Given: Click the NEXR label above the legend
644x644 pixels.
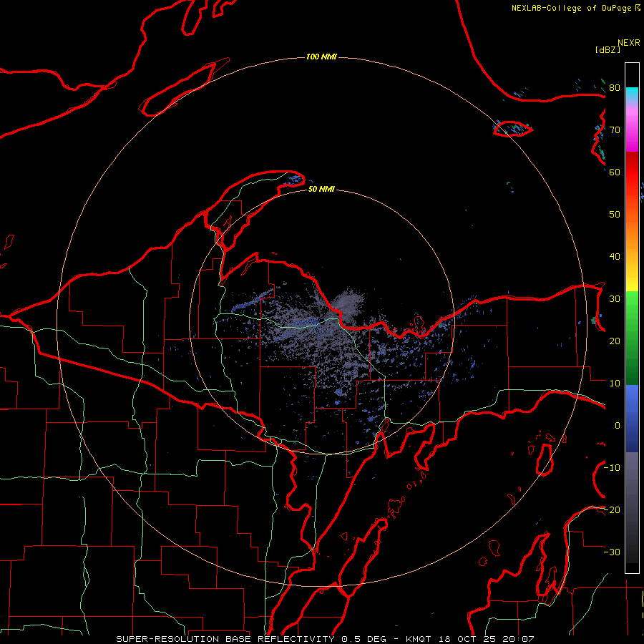Looking at the screenshot, I should (x=629, y=43).
